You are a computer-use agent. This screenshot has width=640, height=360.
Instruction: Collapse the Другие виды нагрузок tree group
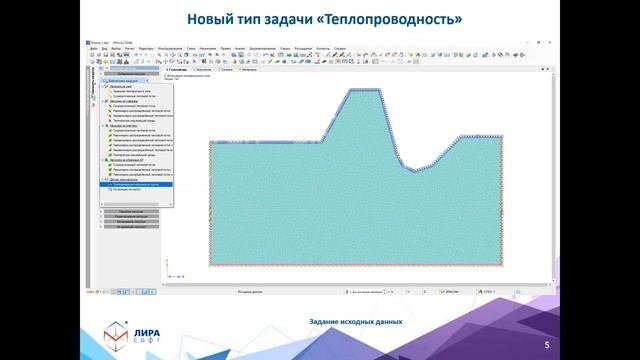tap(103, 180)
